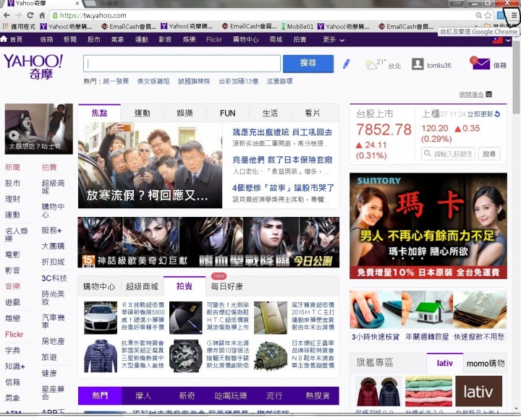
Task: Select the 看片 news tab
Action: [x=313, y=113]
